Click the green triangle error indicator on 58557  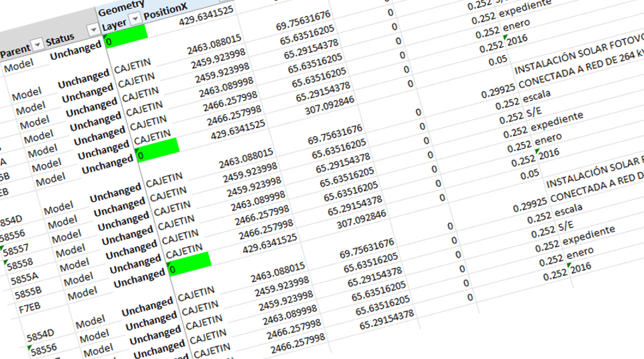point(2,248)
